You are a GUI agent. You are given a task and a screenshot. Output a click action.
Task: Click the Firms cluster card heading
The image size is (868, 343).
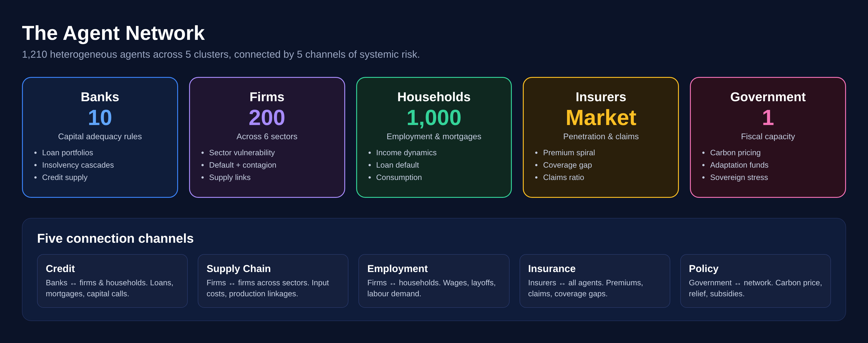click(x=267, y=97)
